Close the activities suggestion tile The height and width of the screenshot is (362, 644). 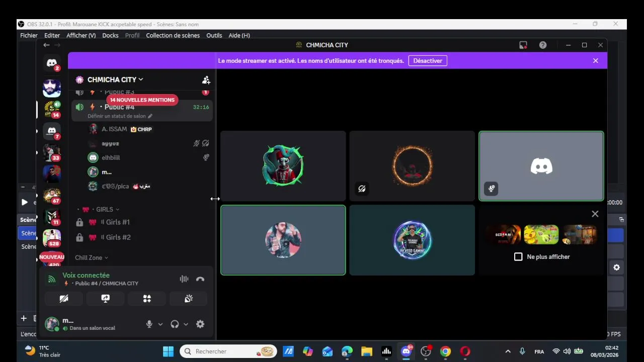595,214
